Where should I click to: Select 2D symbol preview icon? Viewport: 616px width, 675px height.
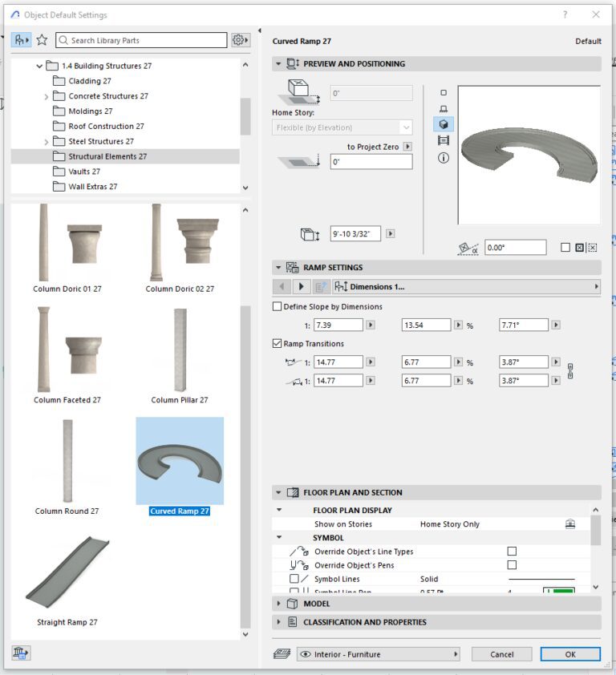[444, 92]
